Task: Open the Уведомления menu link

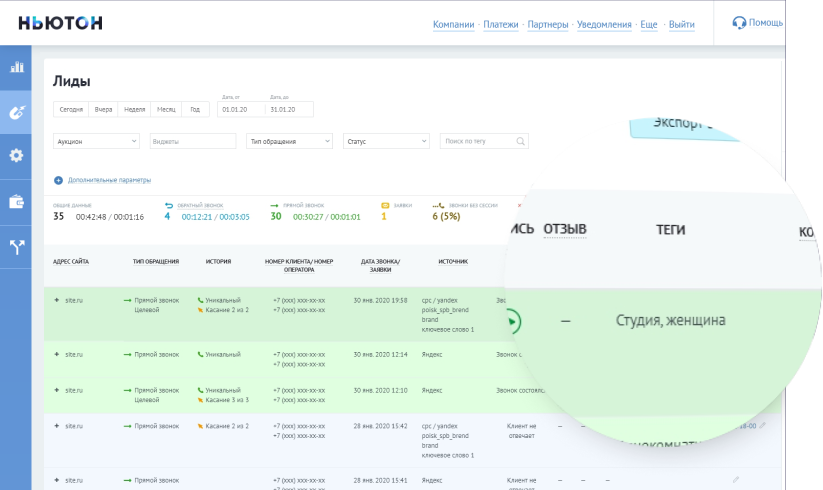Action: tap(604, 25)
